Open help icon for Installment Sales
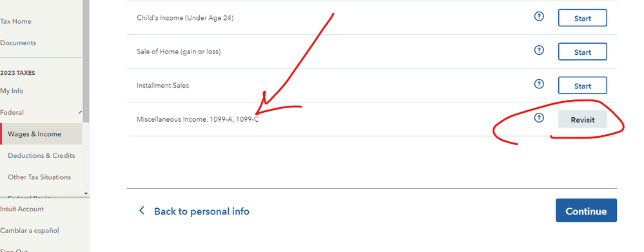Image resolution: width=644 pixels, height=252 pixels. pos(539,84)
